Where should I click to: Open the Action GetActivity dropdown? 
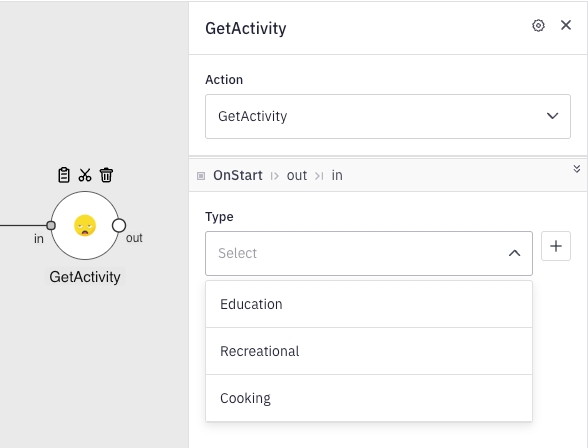[388, 116]
